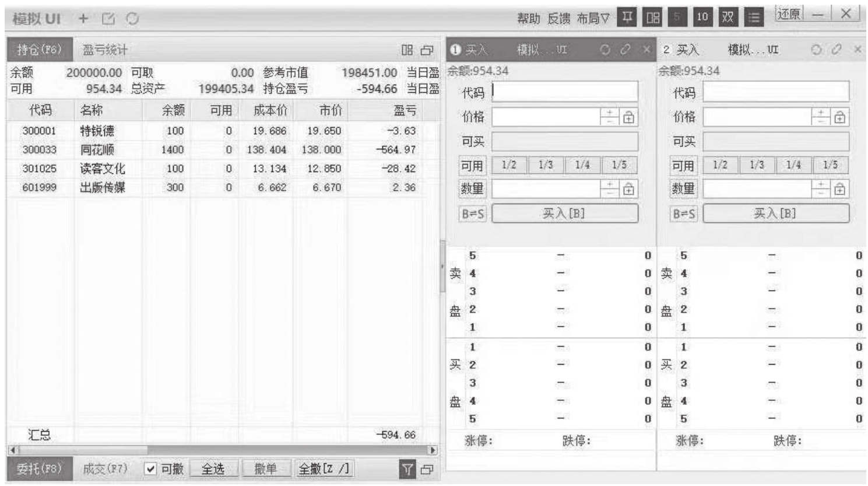Screen dimensions: 868x486
Task: Select the 同花顺 holdings row
Action: [x=223, y=150]
